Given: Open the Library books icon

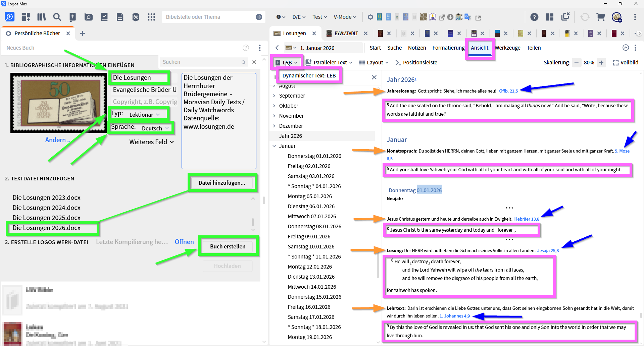Looking at the screenshot, I should (x=42, y=17).
